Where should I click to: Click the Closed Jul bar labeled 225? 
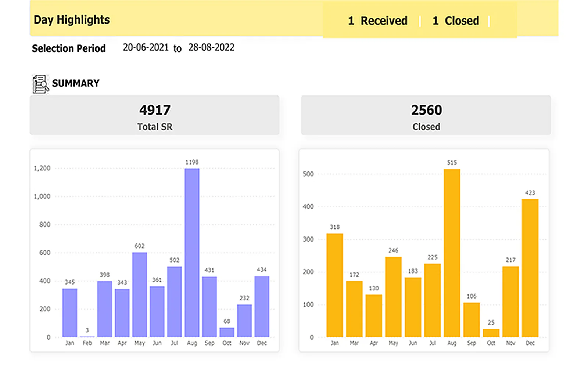click(x=433, y=300)
